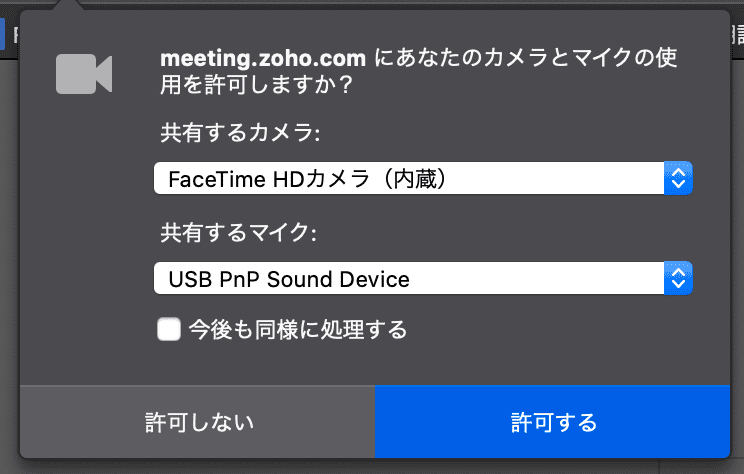This screenshot has height=474, width=744.
Task: Click the blue arrows on camera selector
Action: coord(678,178)
